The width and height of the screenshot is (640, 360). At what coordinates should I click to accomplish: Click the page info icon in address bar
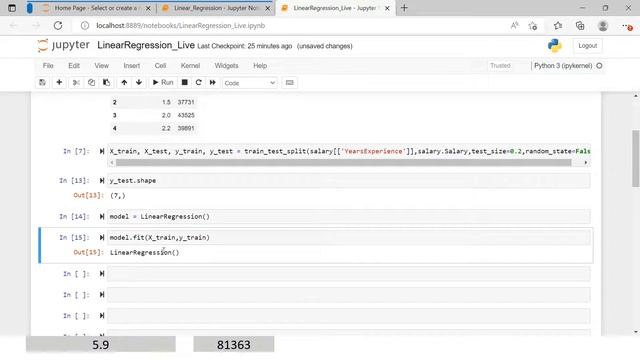click(84, 26)
